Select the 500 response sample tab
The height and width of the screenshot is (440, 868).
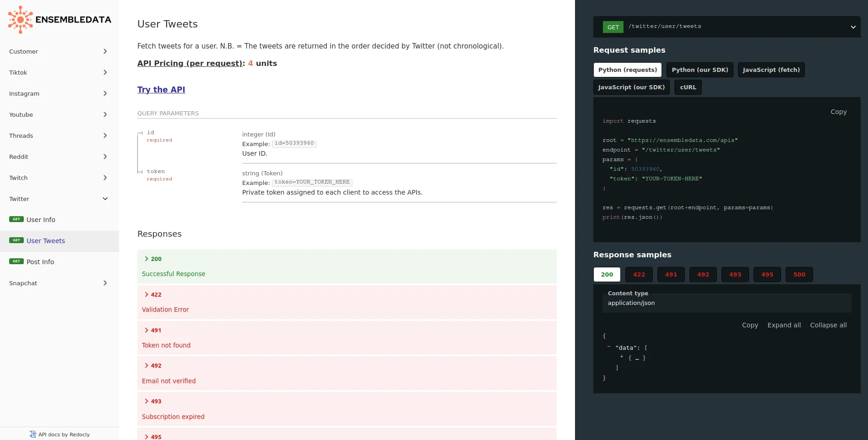[799, 274]
